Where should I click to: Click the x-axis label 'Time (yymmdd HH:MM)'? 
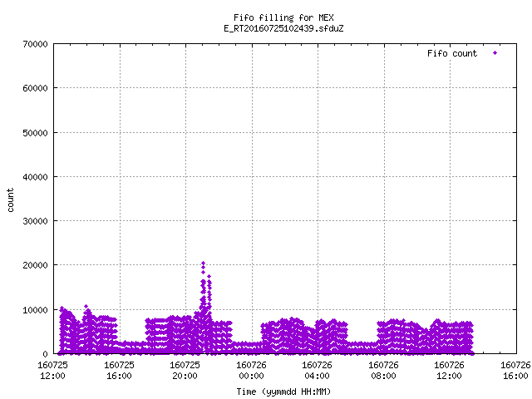[283, 392]
